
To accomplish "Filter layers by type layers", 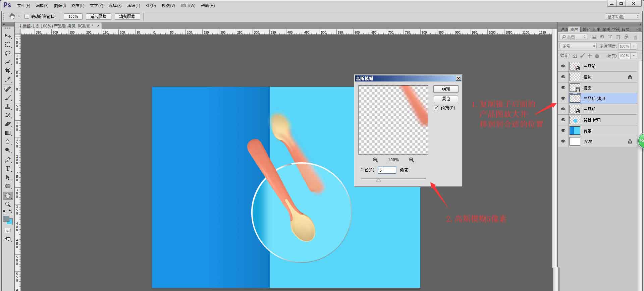I will (x=610, y=37).
